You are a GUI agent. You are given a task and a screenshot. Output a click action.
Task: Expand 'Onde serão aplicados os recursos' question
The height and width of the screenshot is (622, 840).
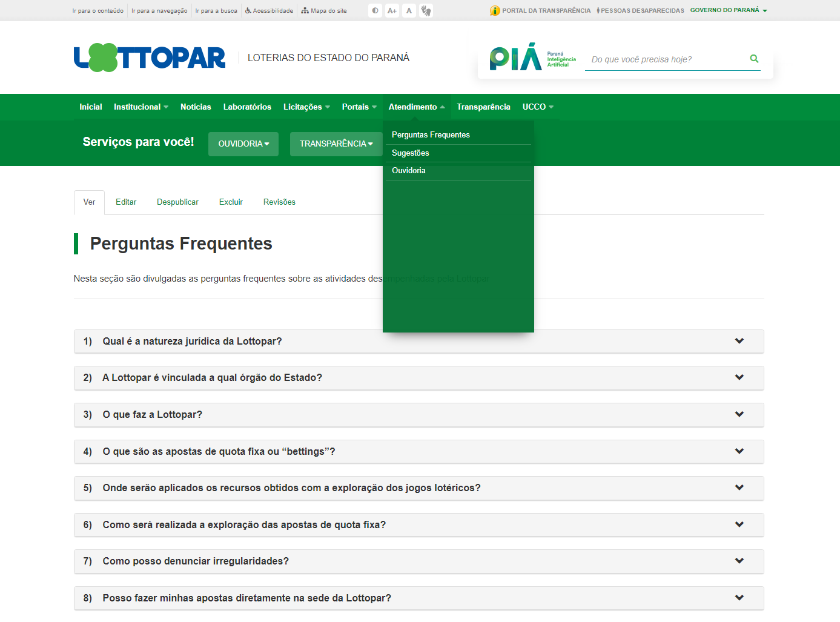(418, 488)
